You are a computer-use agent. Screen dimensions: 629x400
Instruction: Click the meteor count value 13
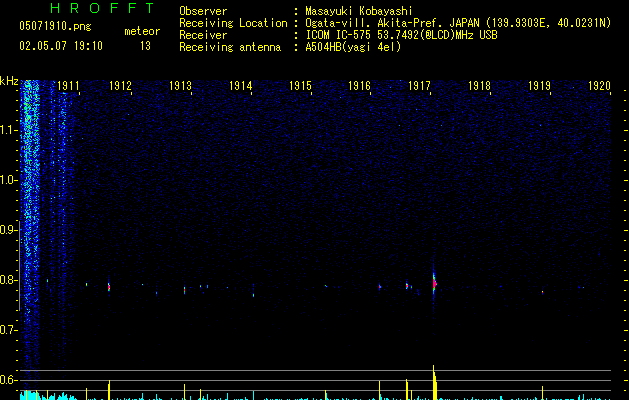(x=145, y=46)
